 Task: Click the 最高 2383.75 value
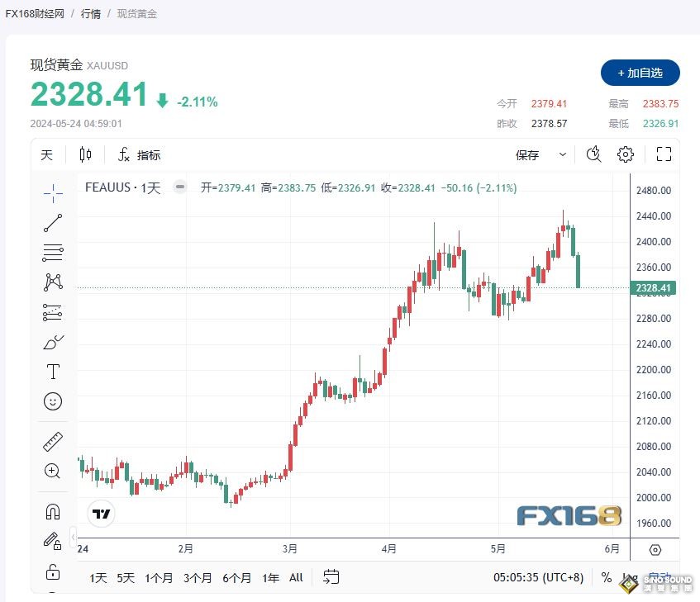[x=660, y=104]
